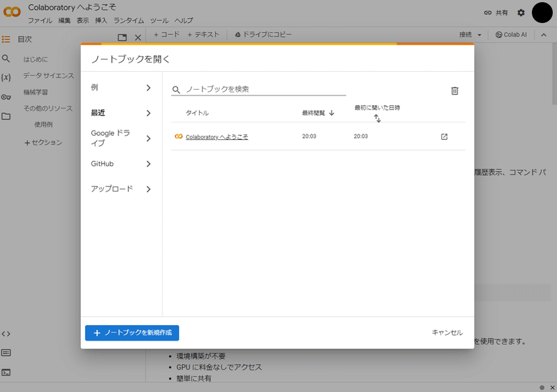This screenshot has height=392, width=557.
Task: Open the 表示 menu
Action: click(83, 21)
